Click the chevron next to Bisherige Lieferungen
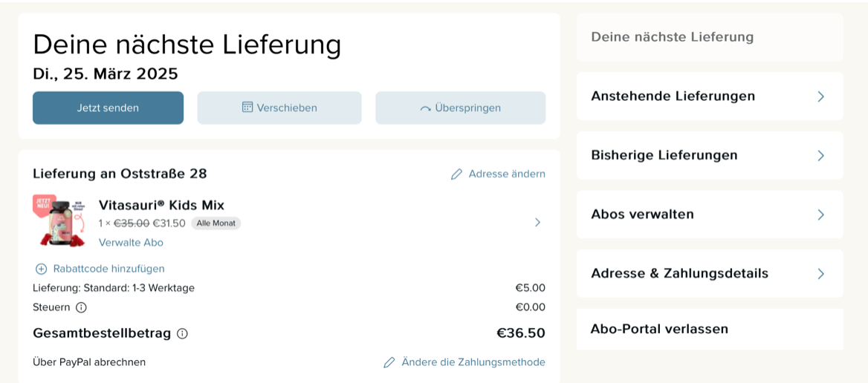Image resolution: width=868 pixels, height=383 pixels. pyautogui.click(x=820, y=156)
